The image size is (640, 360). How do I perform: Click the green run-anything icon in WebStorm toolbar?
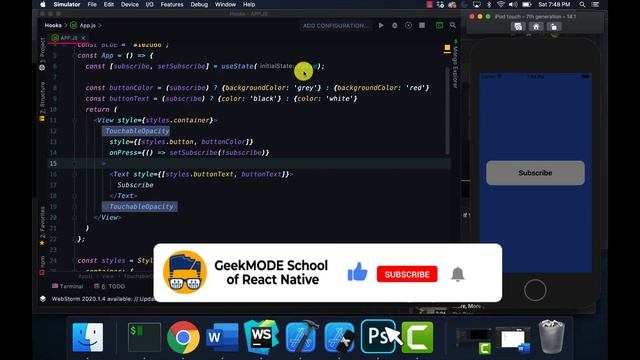pos(440,25)
